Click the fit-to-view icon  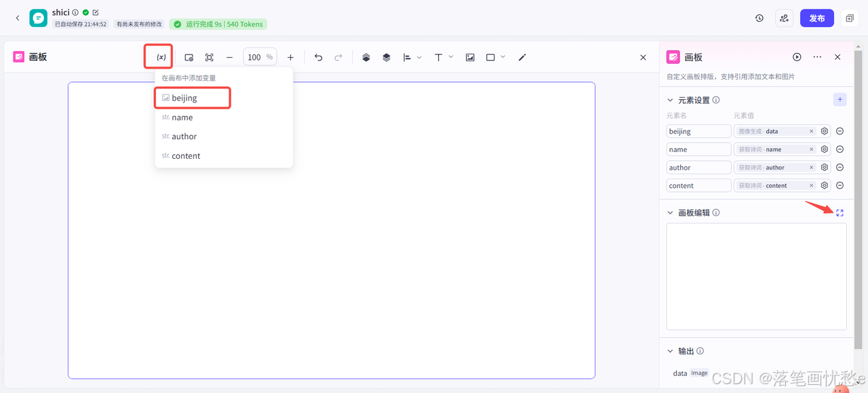pyautogui.click(x=210, y=58)
